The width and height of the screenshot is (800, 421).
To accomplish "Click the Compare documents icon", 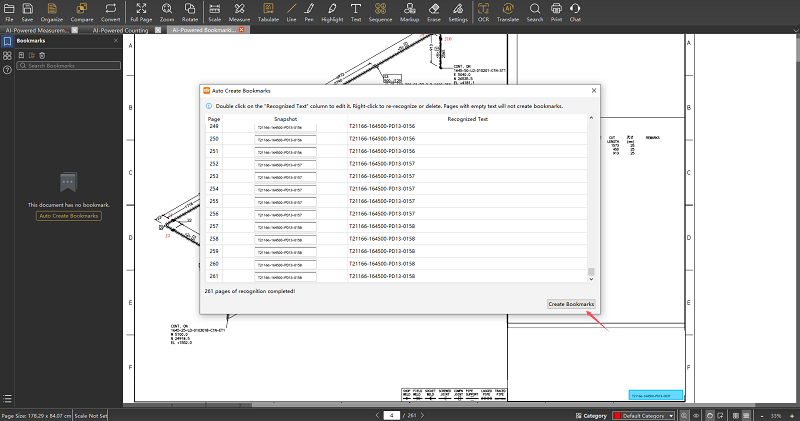I will 83,11.
